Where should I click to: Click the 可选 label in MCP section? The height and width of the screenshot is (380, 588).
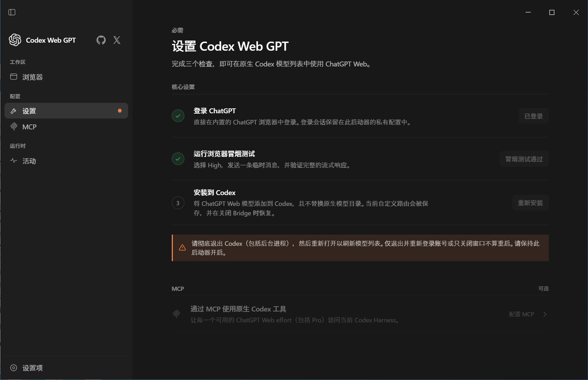pos(543,288)
